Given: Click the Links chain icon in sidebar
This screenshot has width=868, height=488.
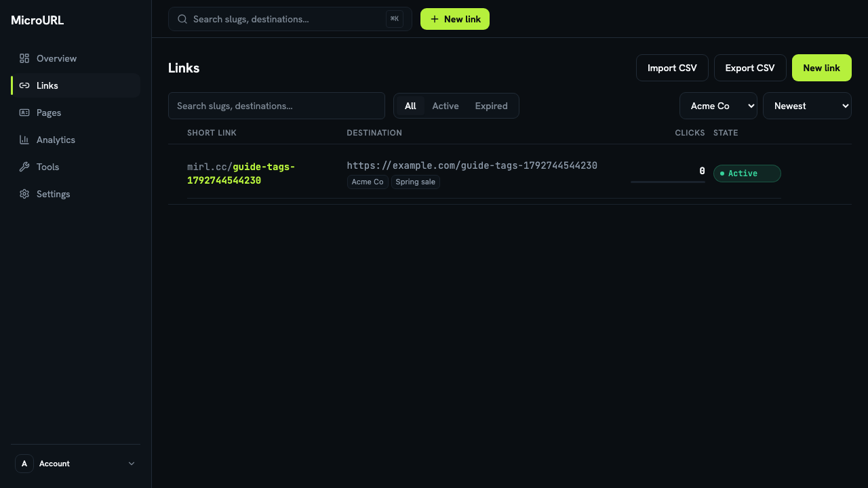Looking at the screenshot, I should coord(24,85).
